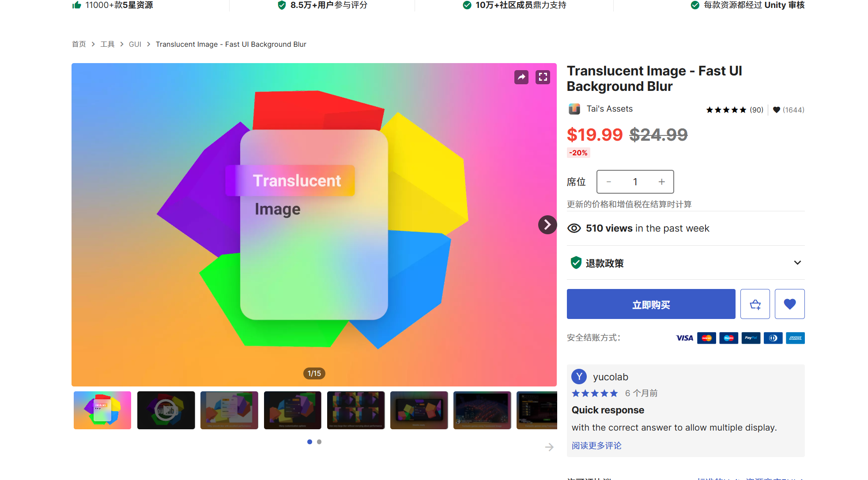Decrease seat quantity with minus button
This screenshot has height=480, width=868.
pos(609,182)
